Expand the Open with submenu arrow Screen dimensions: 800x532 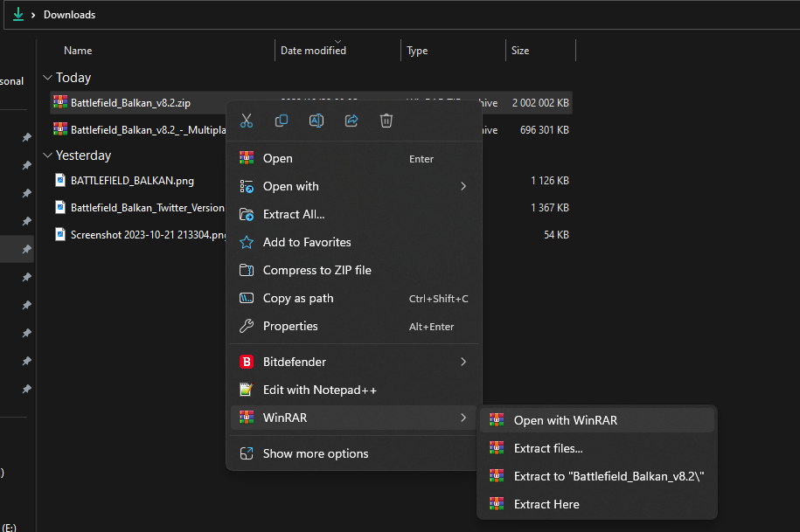463,186
